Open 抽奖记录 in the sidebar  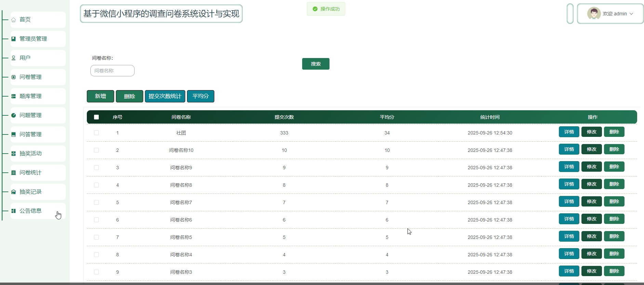click(38, 192)
